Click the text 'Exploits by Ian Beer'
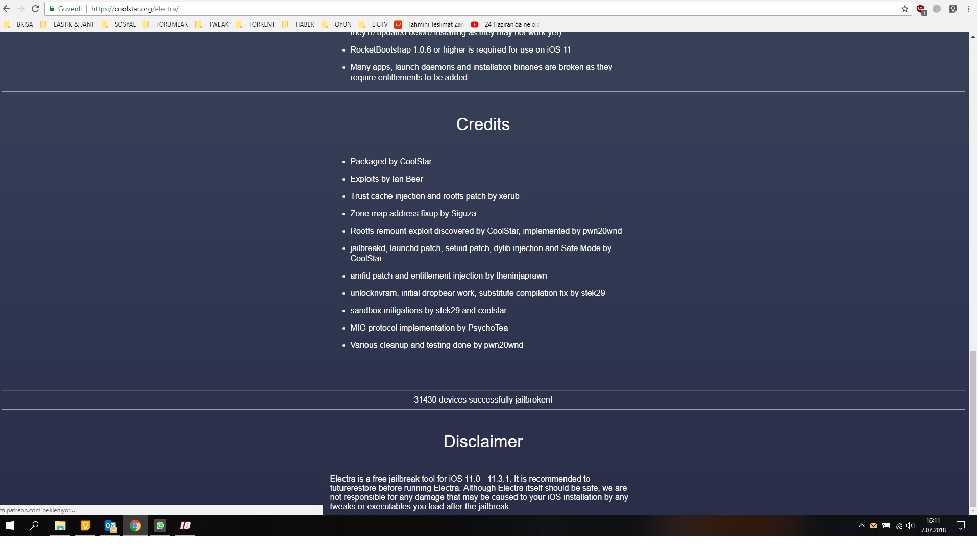The height and width of the screenshot is (551, 980). (x=386, y=179)
